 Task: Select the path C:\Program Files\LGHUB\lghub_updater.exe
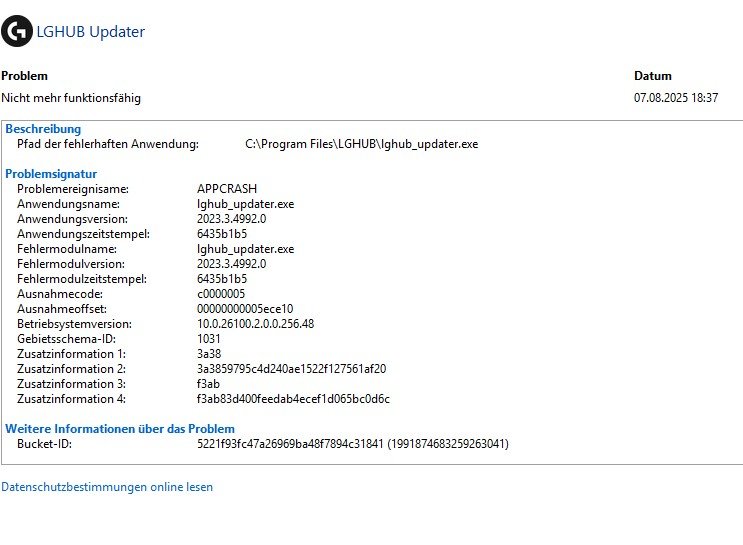click(x=362, y=144)
